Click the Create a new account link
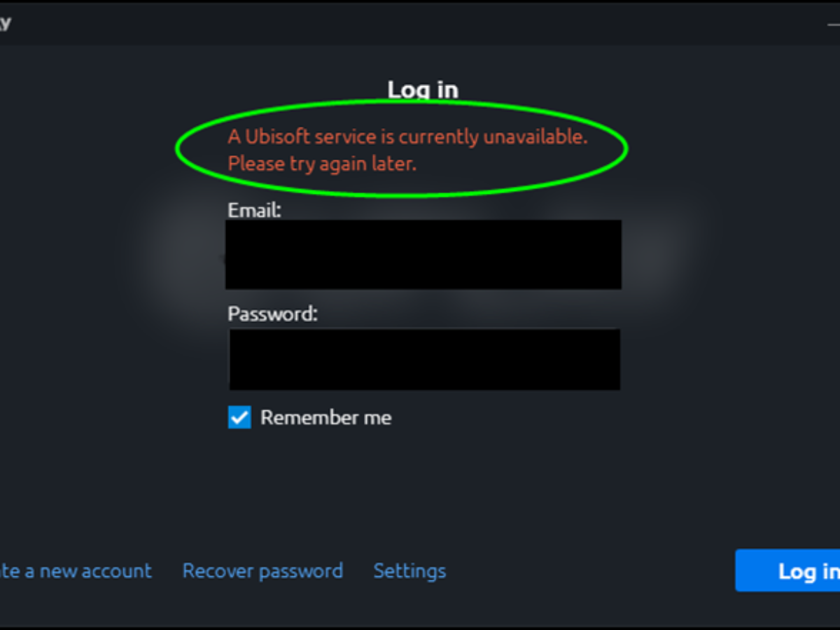Image resolution: width=840 pixels, height=630 pixels. tap(76, 571)
